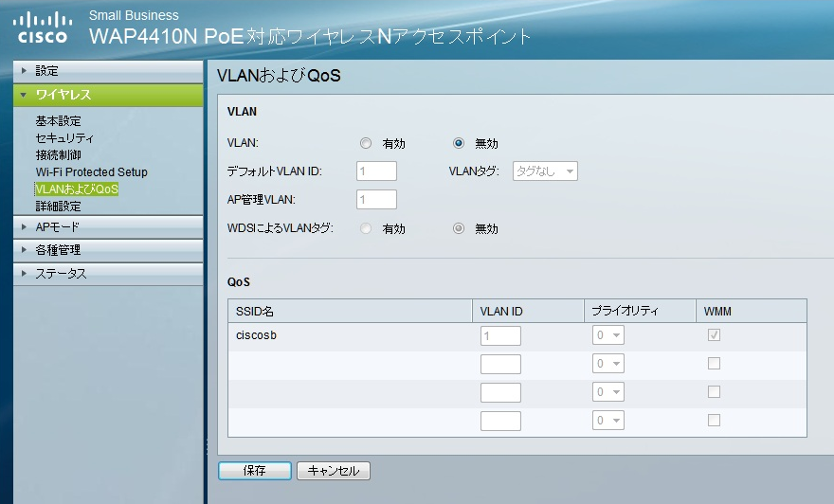Open Wi-Fi Protected Setup page
The height and width of the screenshot is (504, 834).
[x=92, y=172]
